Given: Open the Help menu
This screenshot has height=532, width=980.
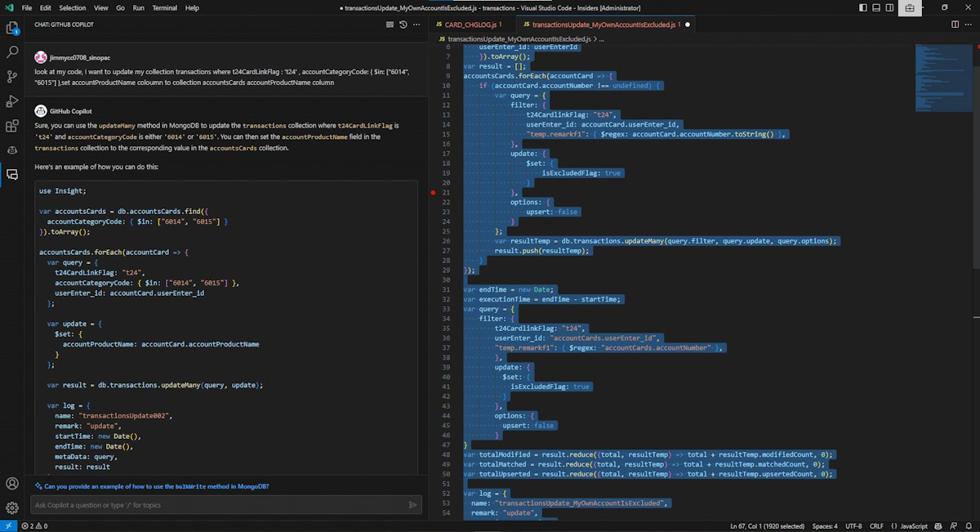Looking at the screenshot, I should (x=192, y=7).
